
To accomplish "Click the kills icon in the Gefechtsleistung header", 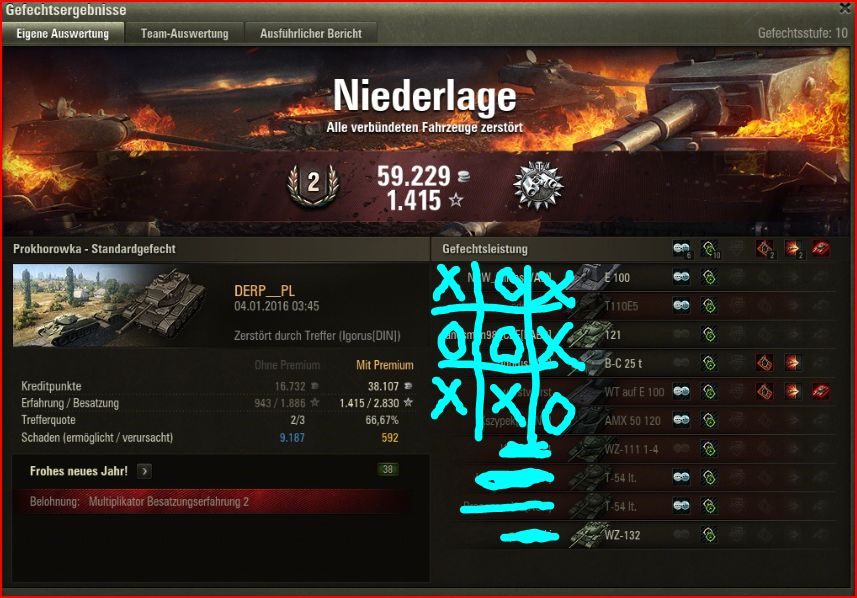I will (820, 249).
